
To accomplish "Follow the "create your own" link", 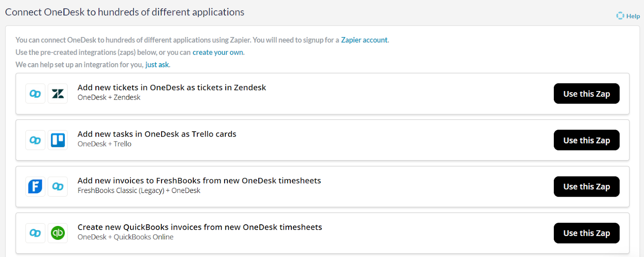I will pyautogui.click(x=218, y=52).
